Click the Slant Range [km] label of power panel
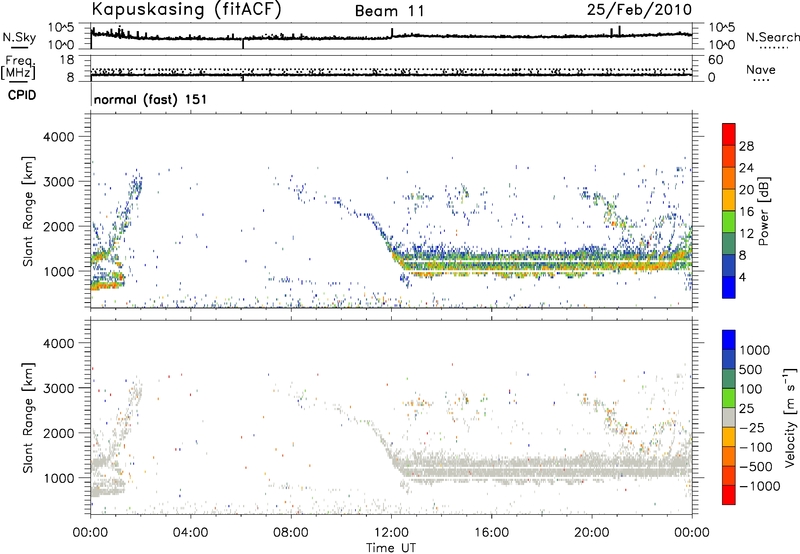The width and height of the screenshot is (800, 554). coord(28,211)
